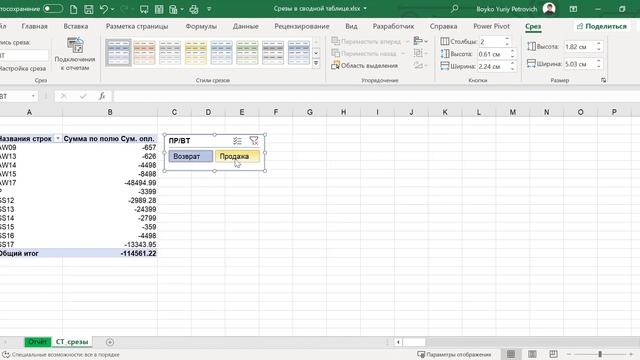Open the Разметка страницы tab
The image size is (640, 360).
(x=137, y=26)
